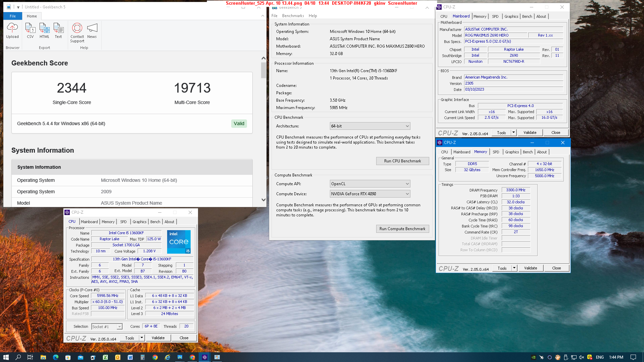
Task: Open the network tray icon
Action: (574, 357)
